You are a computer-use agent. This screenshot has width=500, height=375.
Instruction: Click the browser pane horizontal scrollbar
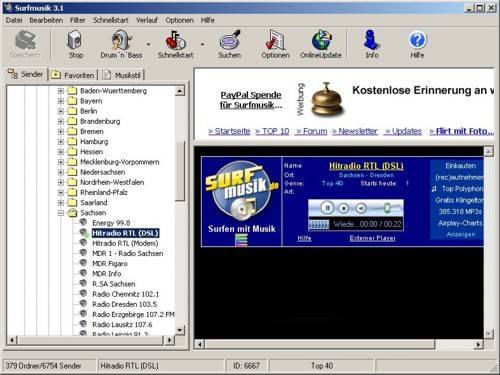pos(320,344)
